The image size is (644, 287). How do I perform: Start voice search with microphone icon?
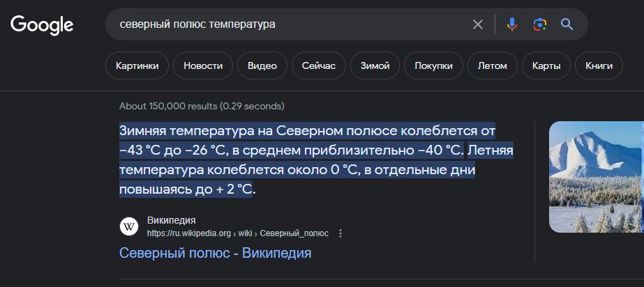point(512,25)
